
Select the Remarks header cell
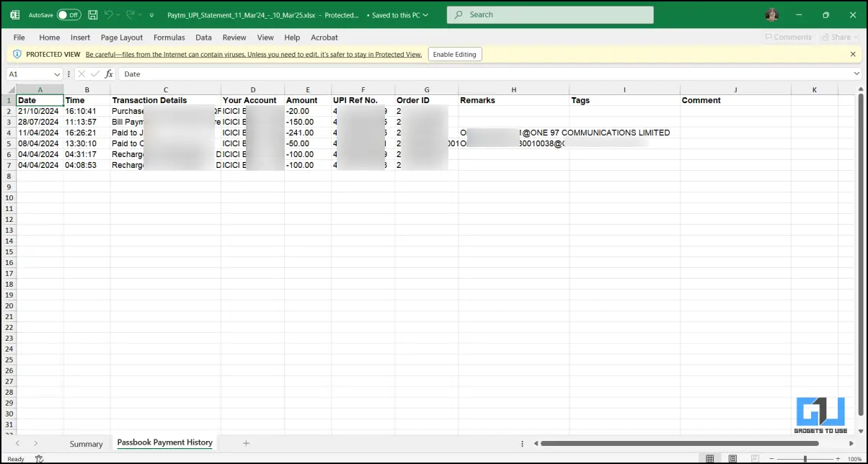[514, 100]
